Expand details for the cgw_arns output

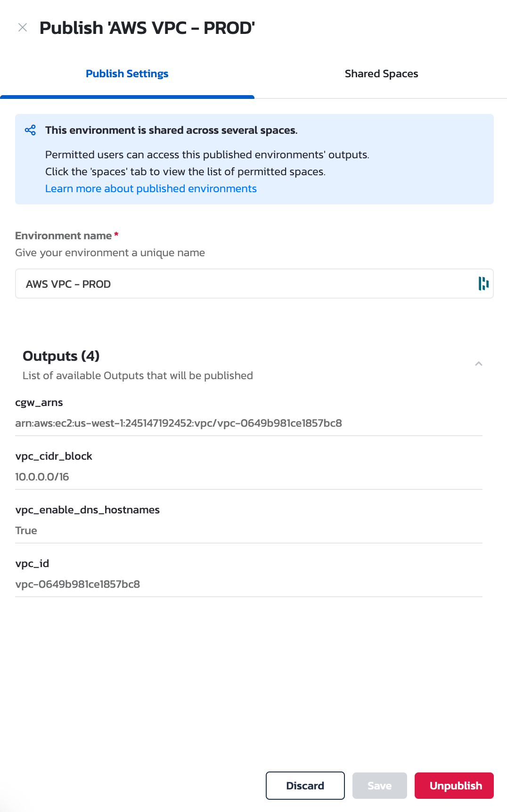[x=39, y=403]
